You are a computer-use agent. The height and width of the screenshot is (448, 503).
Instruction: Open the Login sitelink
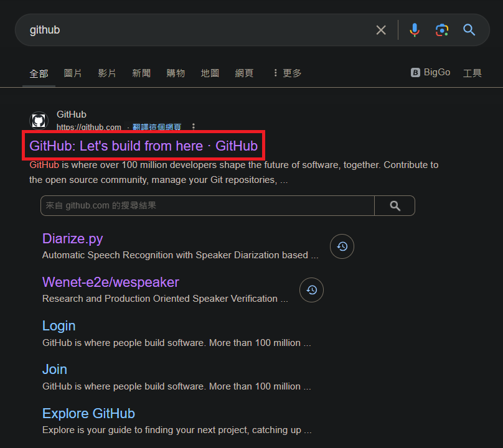tap(59, 326)
